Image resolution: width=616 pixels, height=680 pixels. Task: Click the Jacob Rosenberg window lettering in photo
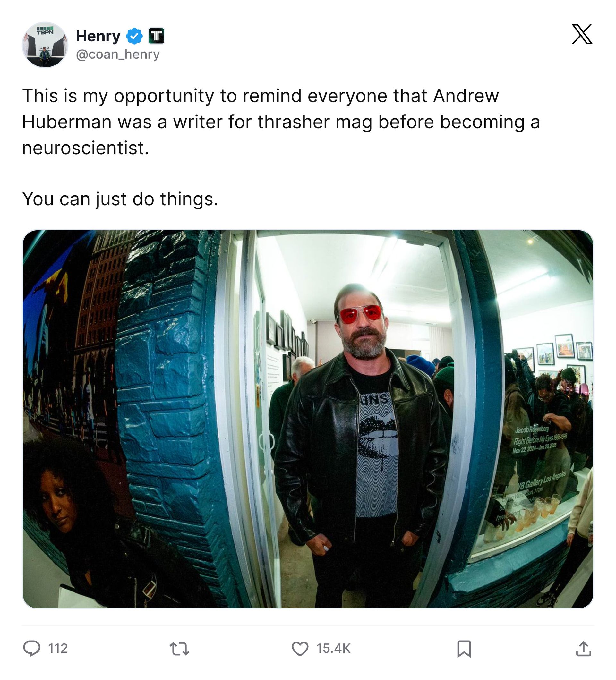(x=532, y=430)
